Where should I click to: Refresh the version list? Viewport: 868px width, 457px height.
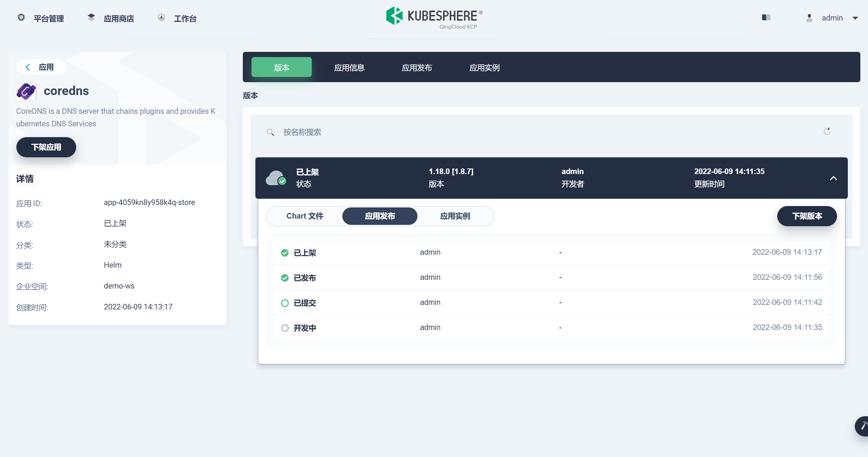pos(827,131)
